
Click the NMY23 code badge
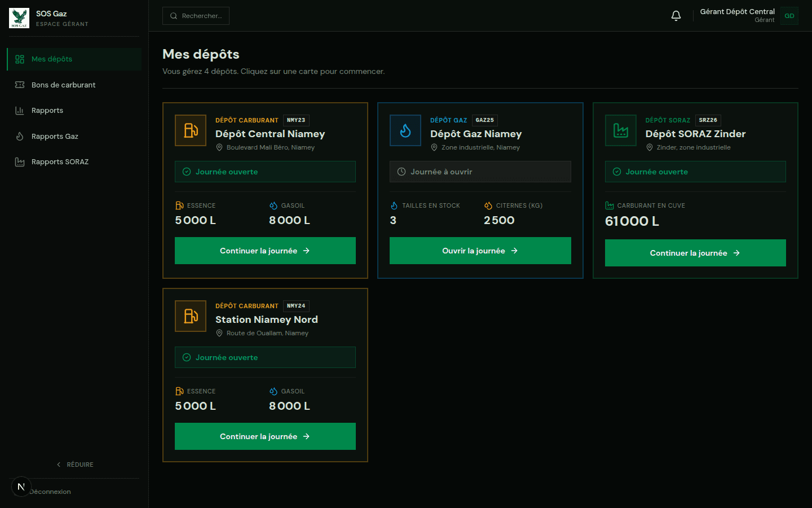click(x=296, y=120)
